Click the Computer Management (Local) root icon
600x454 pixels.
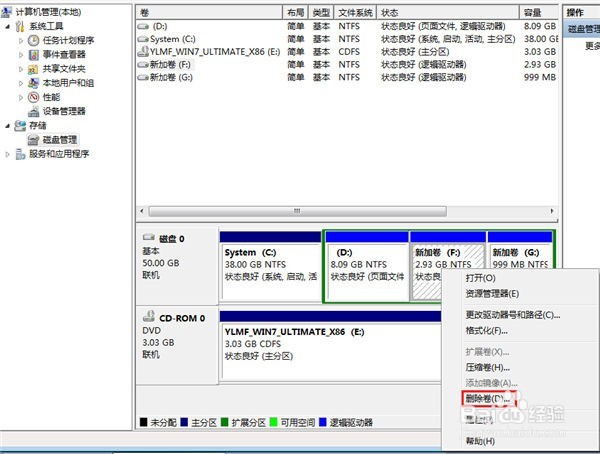click(x=7, y=12)
